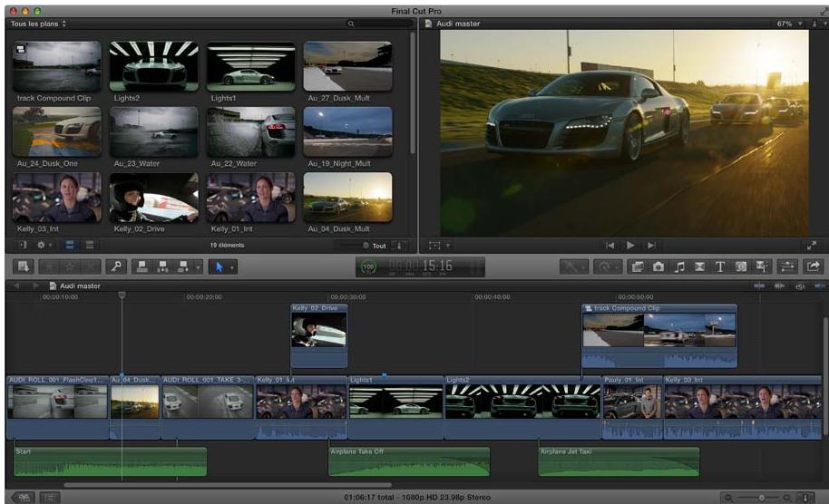Image resolution: width=829 pixels, height=504 pixels.
Task: Go back in timeline history
Action: pos(16,286)
